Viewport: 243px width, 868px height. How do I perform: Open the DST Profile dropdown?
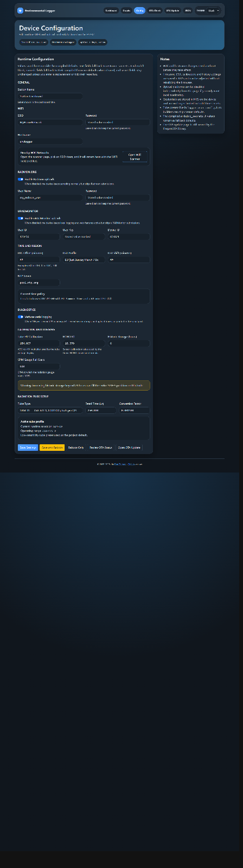[83, 260]
